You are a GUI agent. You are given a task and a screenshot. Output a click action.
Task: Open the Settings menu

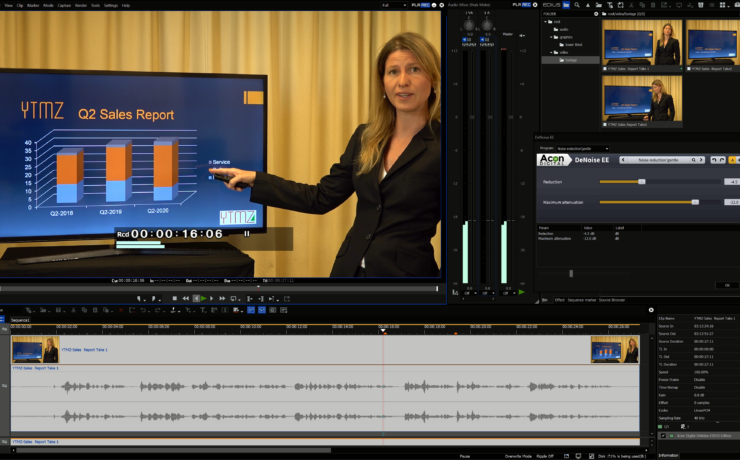(x=110, y=5)
